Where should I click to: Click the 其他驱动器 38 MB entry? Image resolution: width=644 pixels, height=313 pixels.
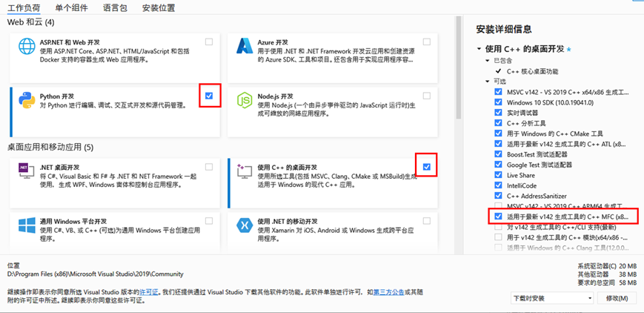[607, 274]
